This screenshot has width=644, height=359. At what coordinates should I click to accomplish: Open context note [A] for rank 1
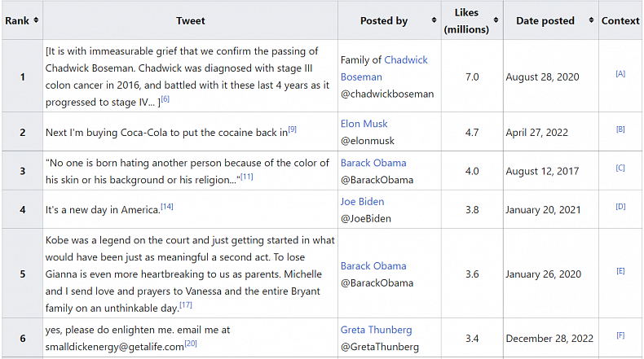(x=620, y=74)
